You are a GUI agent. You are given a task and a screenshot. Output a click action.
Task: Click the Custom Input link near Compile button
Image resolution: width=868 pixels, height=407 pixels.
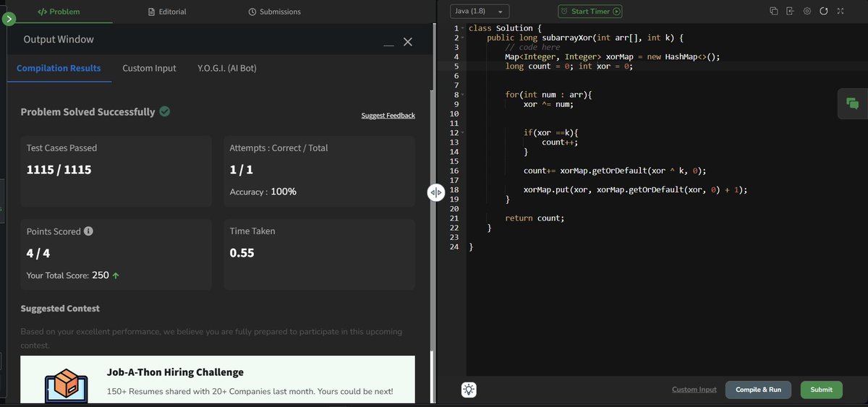coord(694,390)
